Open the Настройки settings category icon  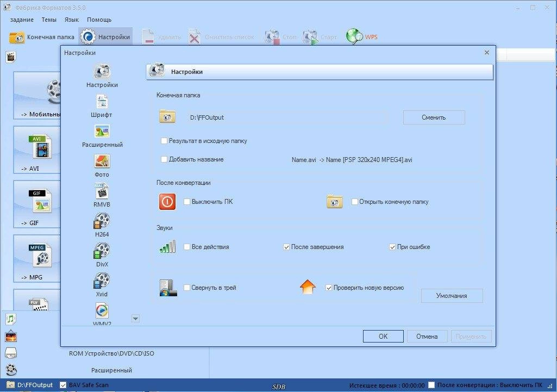pyautogui.click(x=102, y=71)
